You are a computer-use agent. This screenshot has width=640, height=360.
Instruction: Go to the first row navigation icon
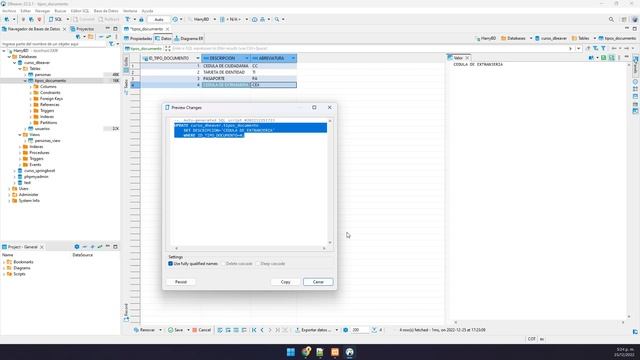pyautogui.click(x=254, y=330)
